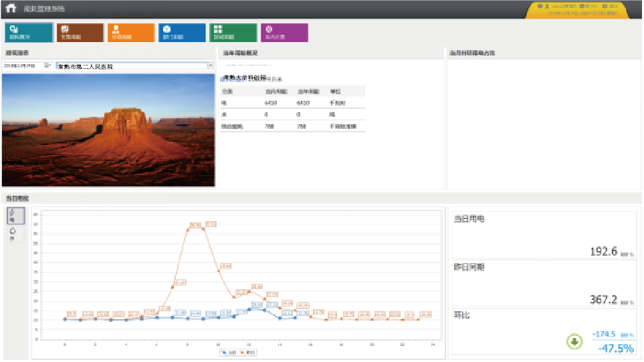Open the calendar picker beside the date field
This screenshot has height=362, width=644.
[x=47, y=66]
